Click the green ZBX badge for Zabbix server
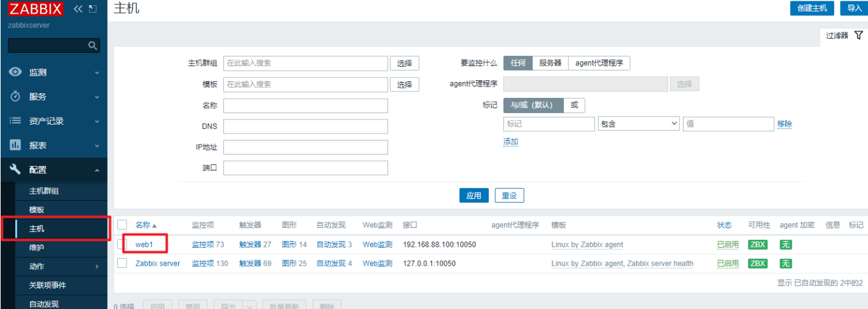The height and width of the screenshot is (309, 868). [x=757, y=263]
